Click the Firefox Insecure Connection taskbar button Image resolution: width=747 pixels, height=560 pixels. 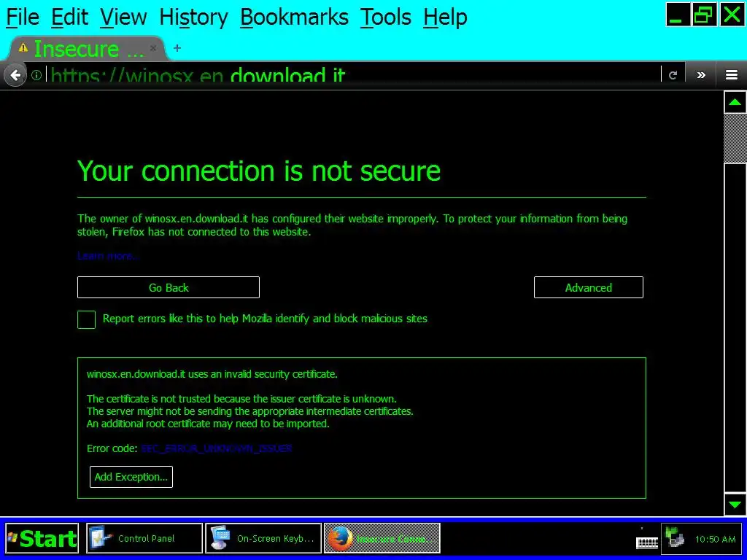(x=382, y=539)
